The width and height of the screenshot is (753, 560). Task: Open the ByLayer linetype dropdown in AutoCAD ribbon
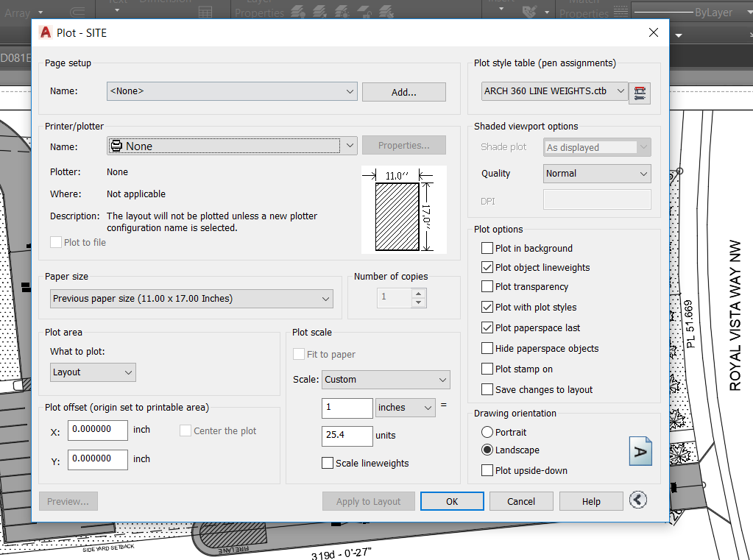tap(691, 13)
